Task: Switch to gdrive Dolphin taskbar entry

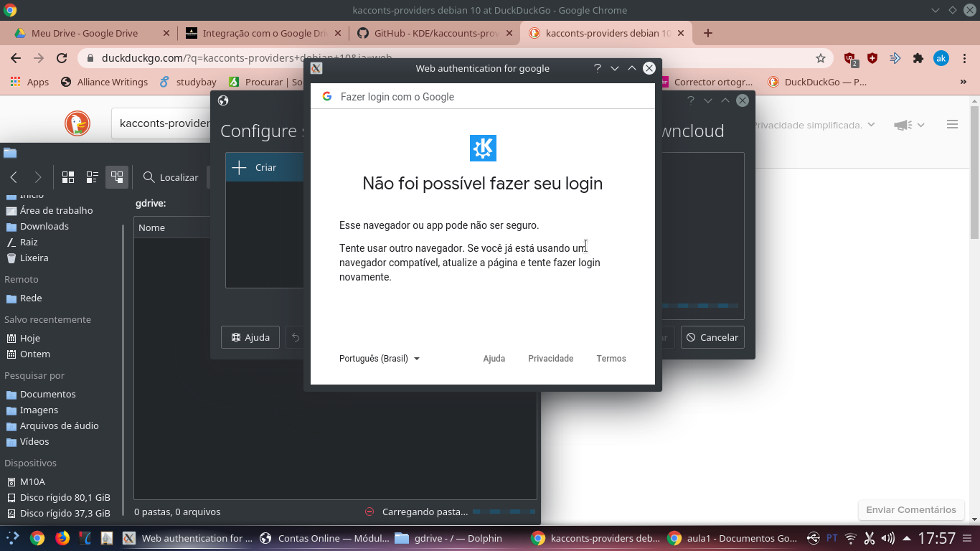Action: pyautogui.click(x=458, y=538)
